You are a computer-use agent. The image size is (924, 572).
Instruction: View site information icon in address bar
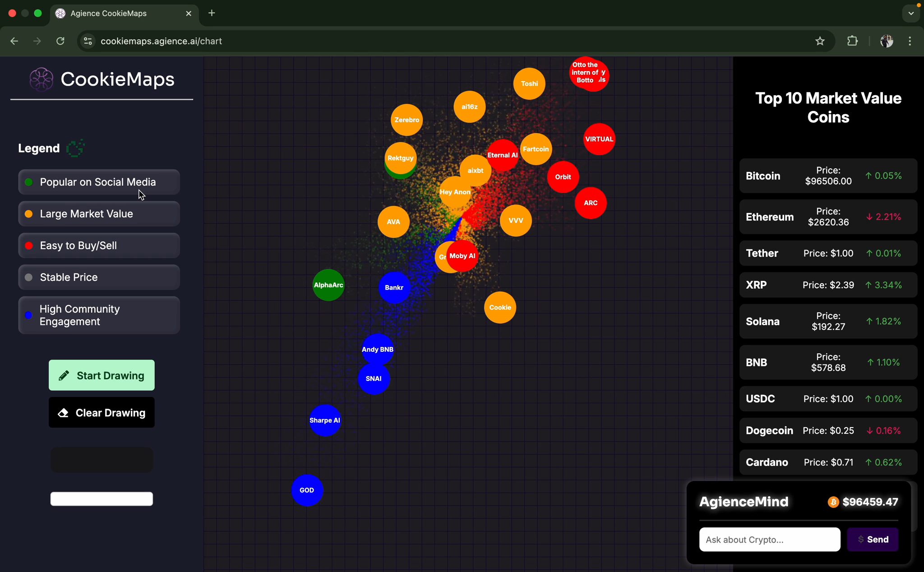coord(88,41)
